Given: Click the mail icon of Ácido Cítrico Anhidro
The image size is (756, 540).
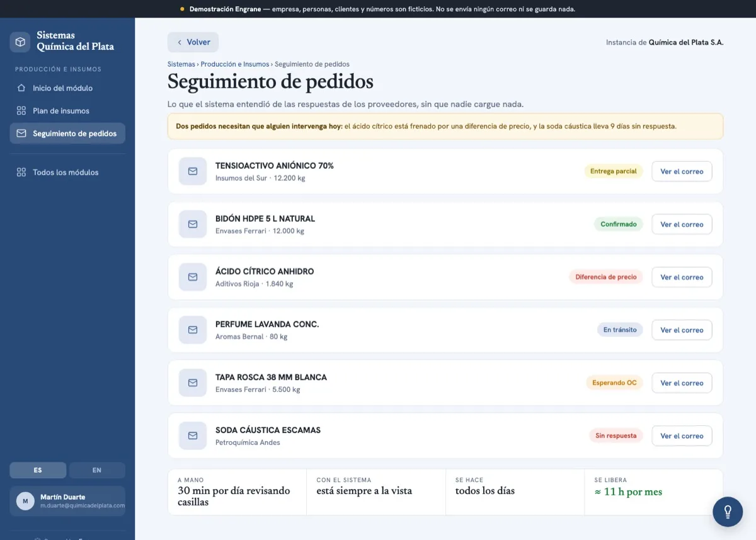Looking at the screenshot, I should click(193, 277).
